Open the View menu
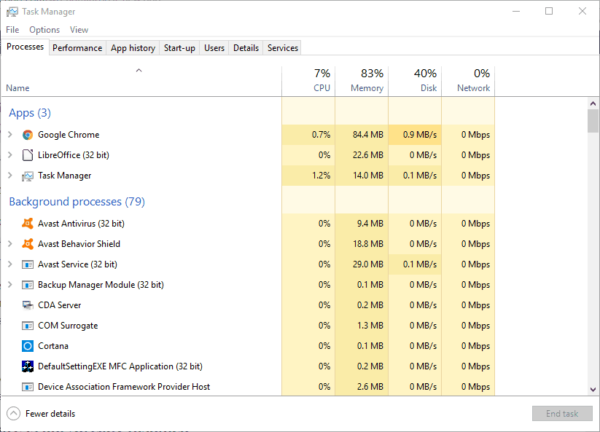 [x=79, y=30]
